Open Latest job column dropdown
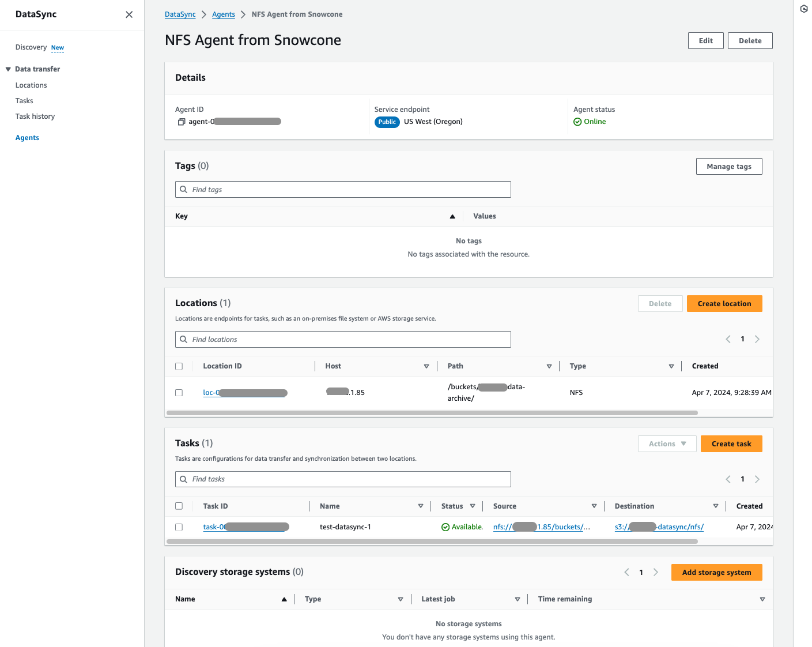The width and height of the screenshot is (812, 647). [x=518, y=599]
